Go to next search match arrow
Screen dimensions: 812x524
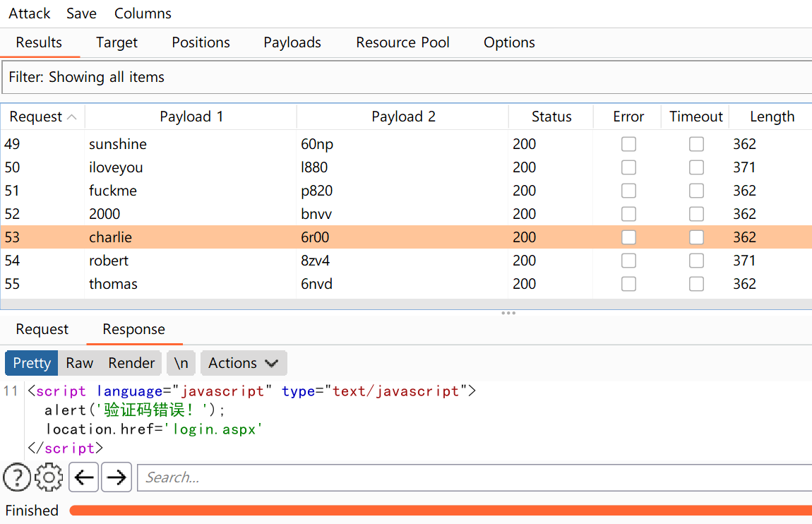117,477
